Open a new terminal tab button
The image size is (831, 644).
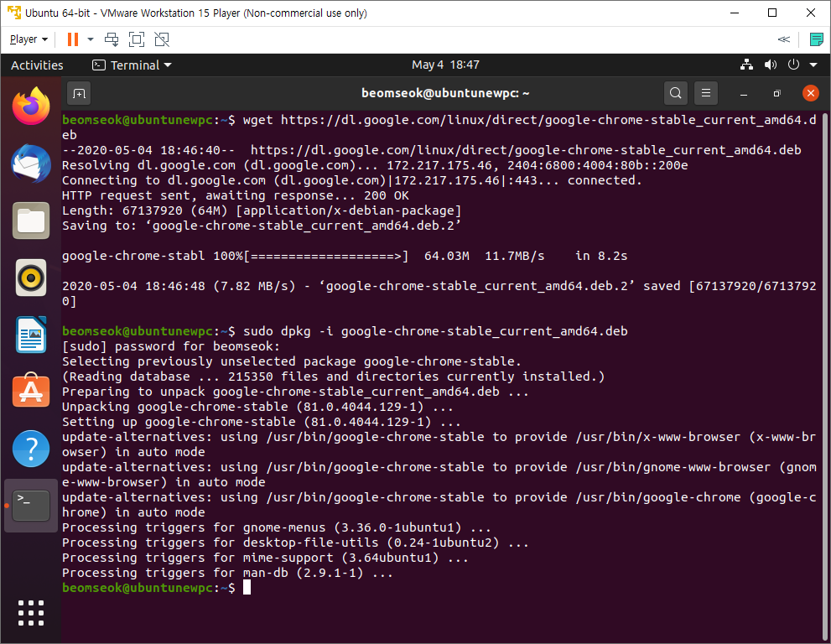point(79,93)
